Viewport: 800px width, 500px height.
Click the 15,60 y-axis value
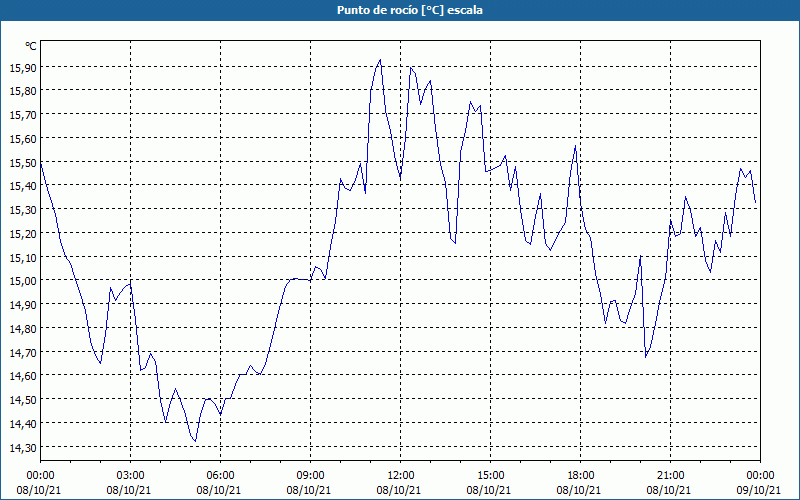click(x=22, y=139)
